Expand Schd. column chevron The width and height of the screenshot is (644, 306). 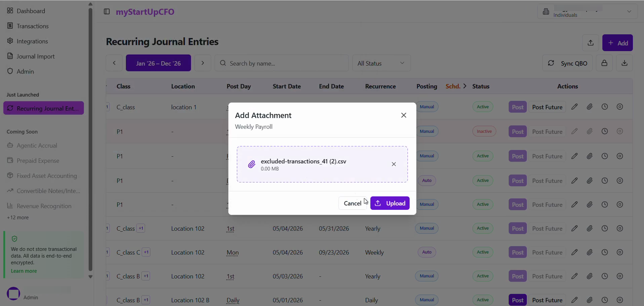pos(465,86)
